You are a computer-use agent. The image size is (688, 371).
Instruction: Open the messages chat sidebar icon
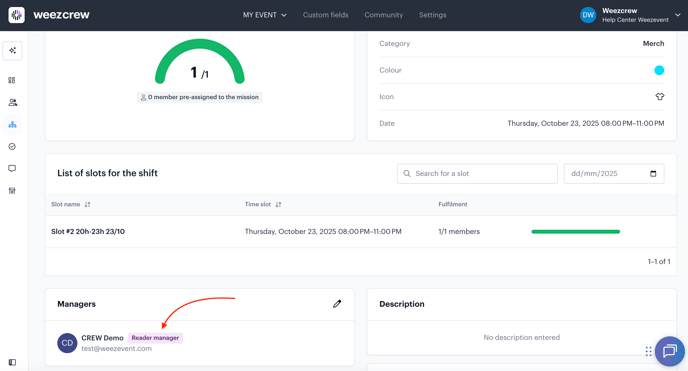pos(12,168)
